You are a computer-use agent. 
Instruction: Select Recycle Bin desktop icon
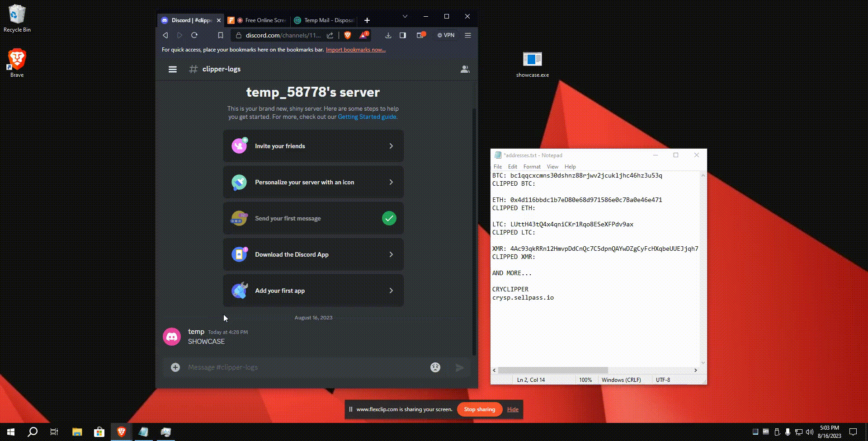(17, 19)
